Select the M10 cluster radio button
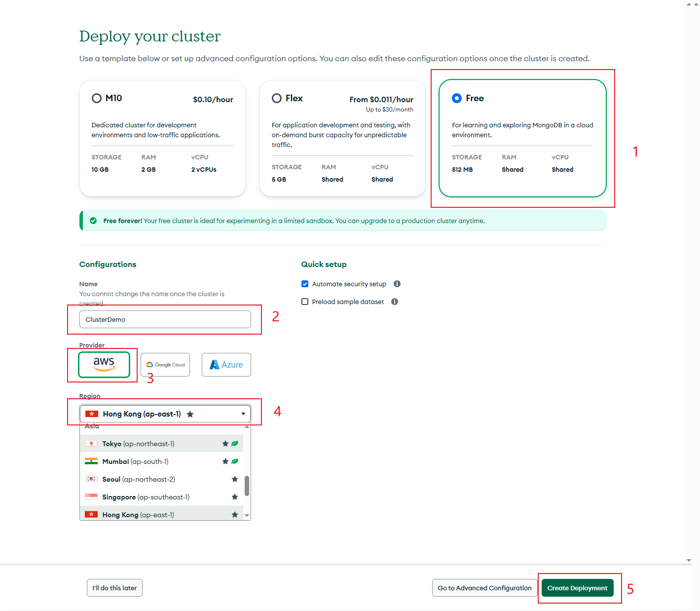Screen dimensions: 700x611 (x=97, y=98)
